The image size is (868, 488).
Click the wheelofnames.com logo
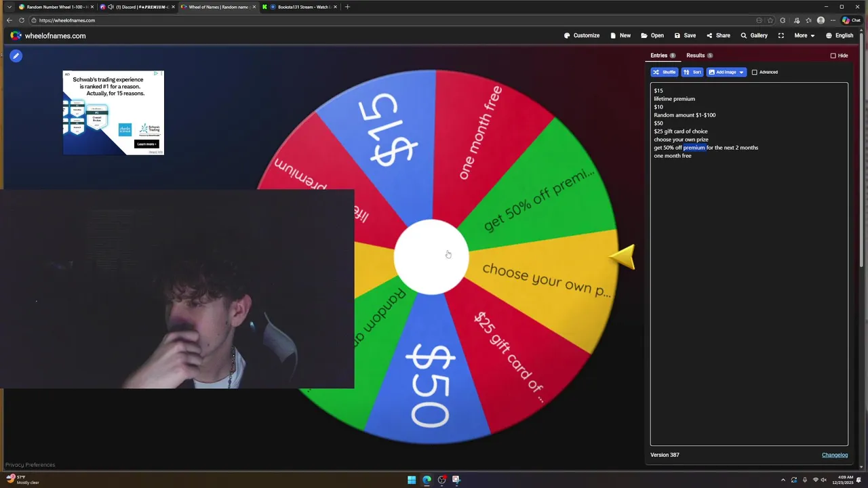(x=48, y=36)
